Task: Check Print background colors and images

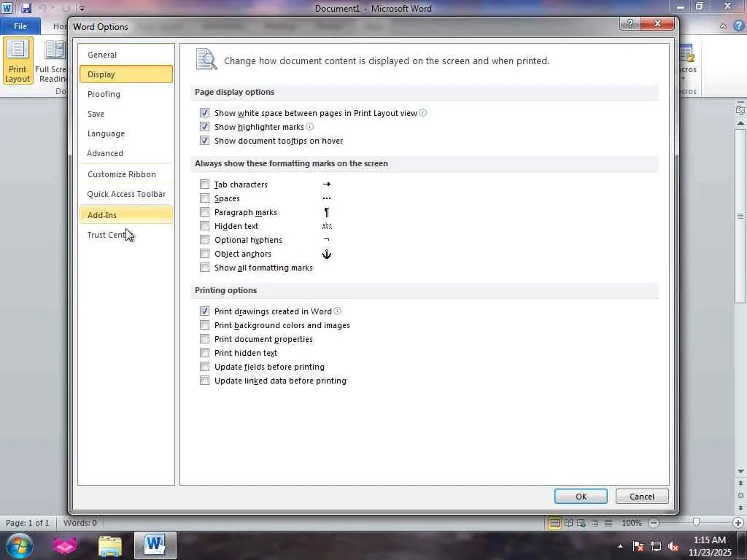Action: point(204,324)
